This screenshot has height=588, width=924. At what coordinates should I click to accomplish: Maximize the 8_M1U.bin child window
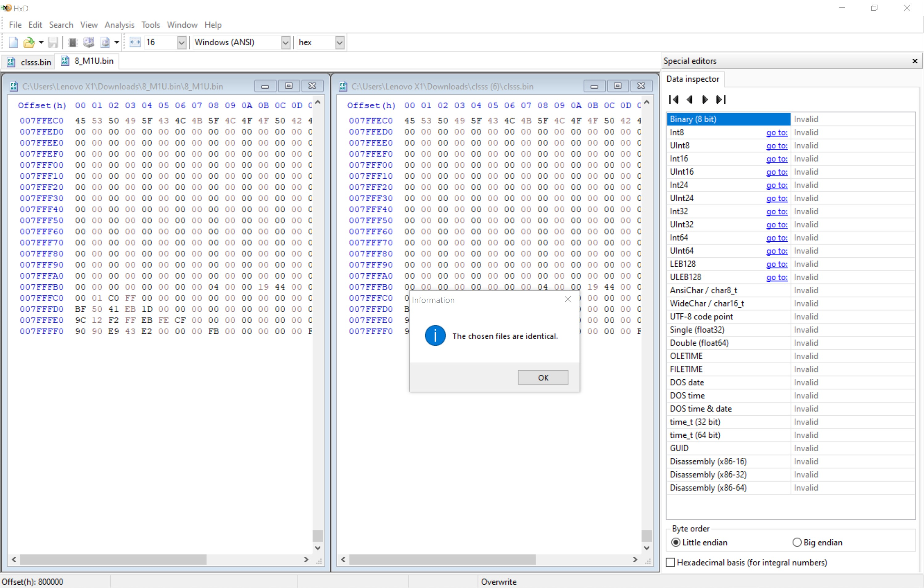[x=289, y=86]
